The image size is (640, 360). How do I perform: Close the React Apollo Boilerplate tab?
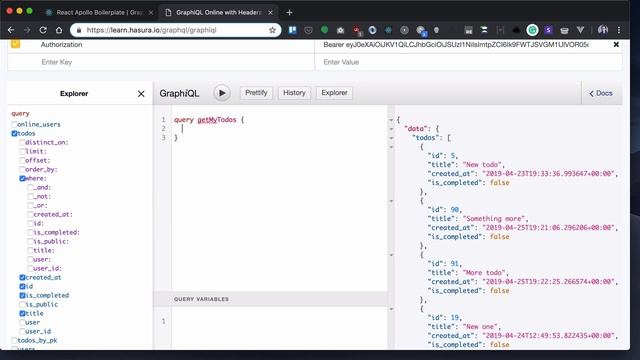pyautogui.click(x=151, y=13)
